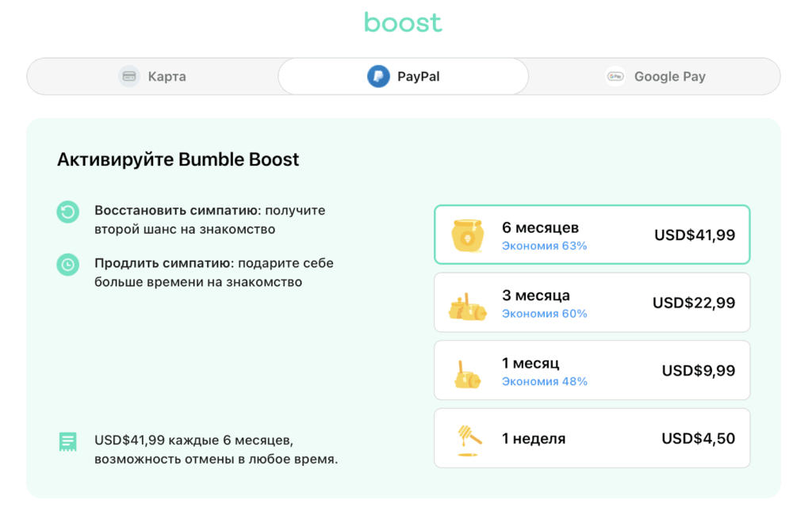Click the PayPal logo icon
The image size is (812, 519).
click(x=380, y=76)
